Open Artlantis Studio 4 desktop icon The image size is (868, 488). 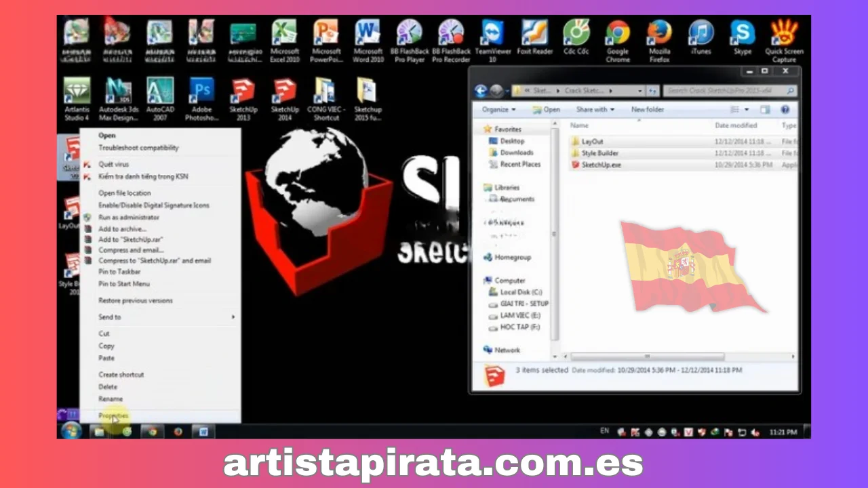coord(77,99)
